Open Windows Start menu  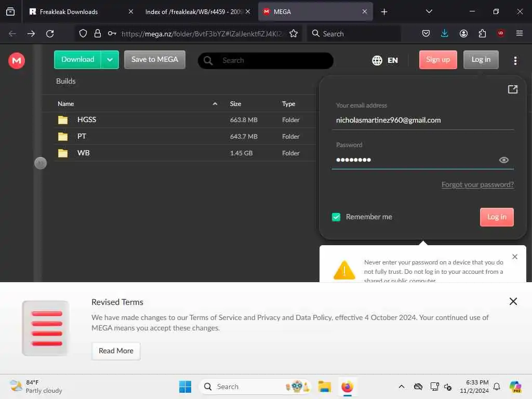click(185, 387)
